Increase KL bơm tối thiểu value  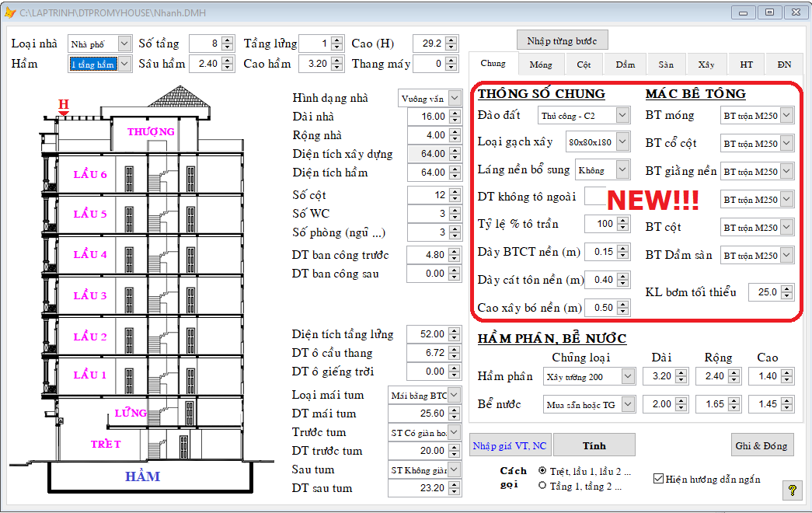(x=788, y=288)
